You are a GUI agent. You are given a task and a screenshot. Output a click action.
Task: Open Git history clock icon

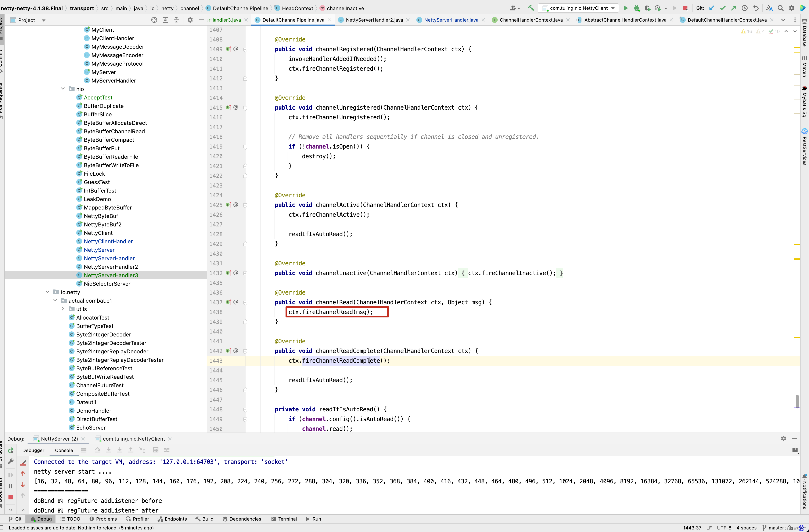744,8
